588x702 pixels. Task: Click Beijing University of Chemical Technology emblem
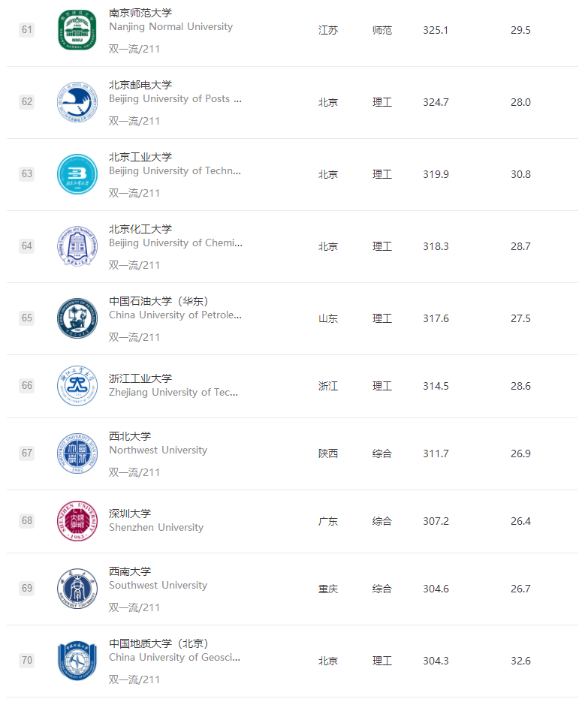(x=77, y=247)
